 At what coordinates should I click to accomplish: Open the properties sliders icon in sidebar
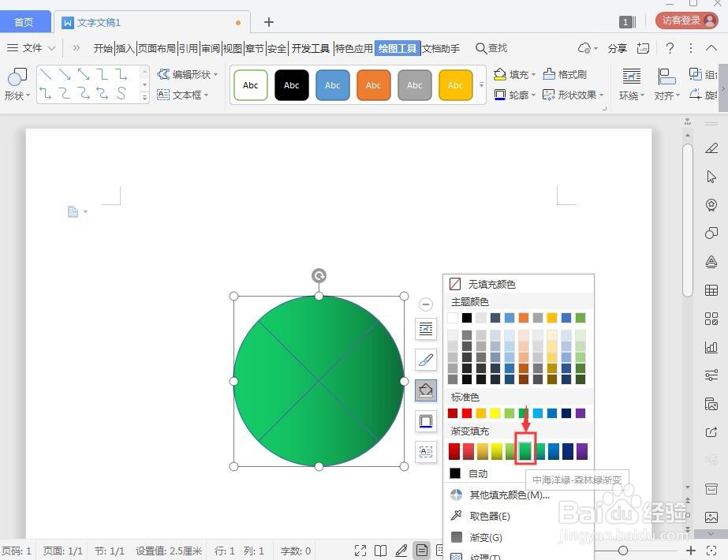[x=711, y=375]
